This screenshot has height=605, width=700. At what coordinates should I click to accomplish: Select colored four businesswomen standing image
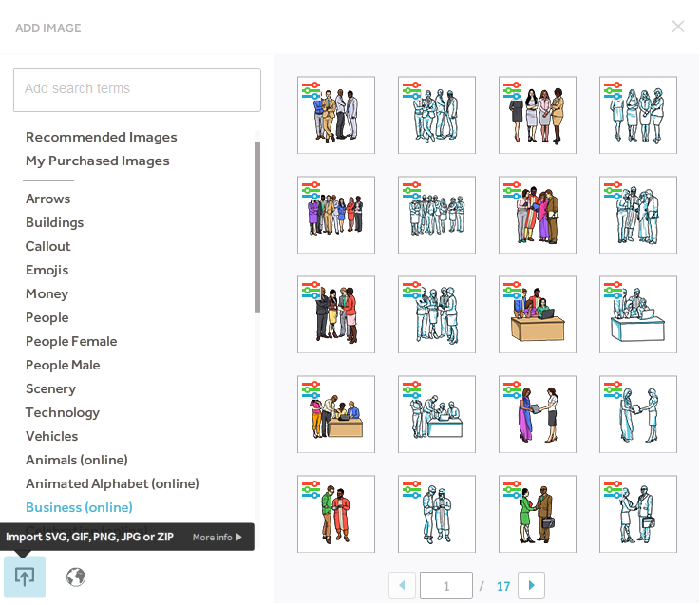pos(538,115)
